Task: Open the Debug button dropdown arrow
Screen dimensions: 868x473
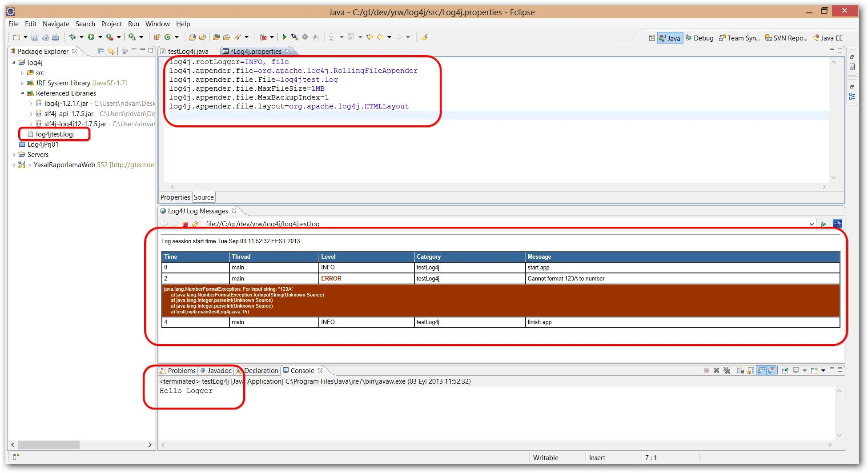Action: tap(81, 37)
